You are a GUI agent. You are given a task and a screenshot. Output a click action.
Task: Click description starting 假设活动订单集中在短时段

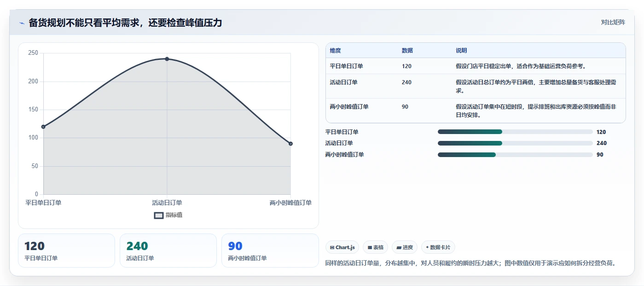pos(536,111)
